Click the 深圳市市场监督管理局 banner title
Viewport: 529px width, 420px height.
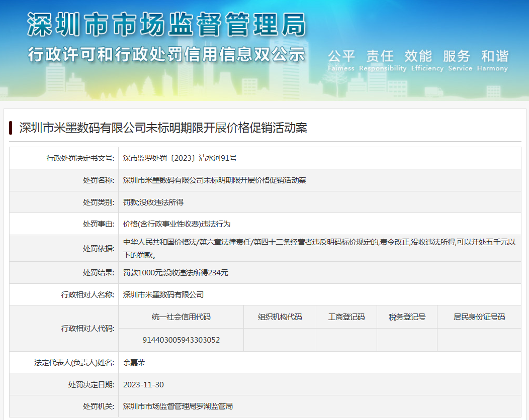coord(166,24)
